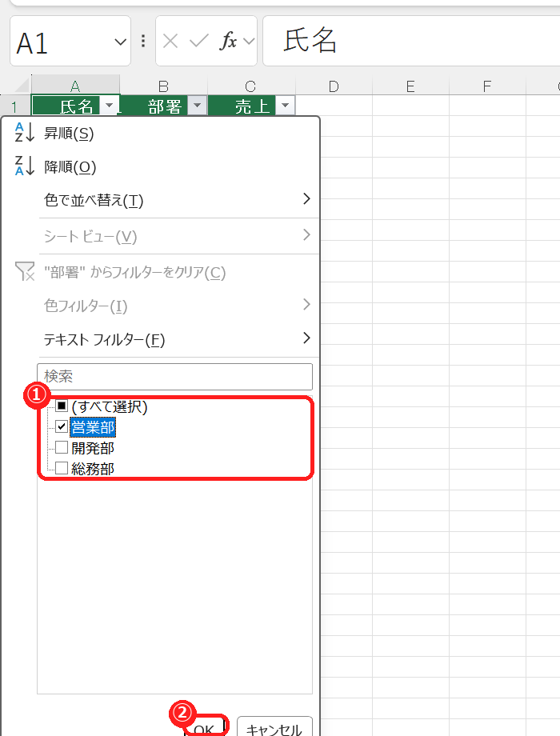This screenshot has width=560, height=736.
Task: Select column D header
Action: click(x=334, y=86)
